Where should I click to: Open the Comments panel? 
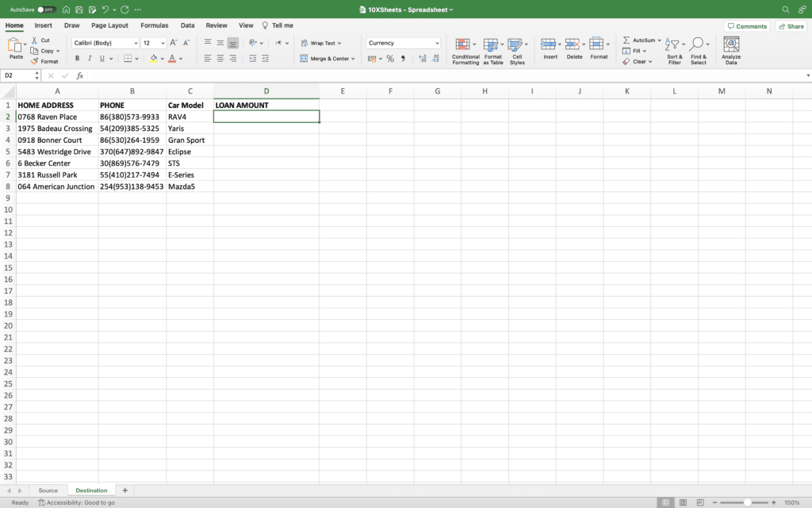click(746, 25)
